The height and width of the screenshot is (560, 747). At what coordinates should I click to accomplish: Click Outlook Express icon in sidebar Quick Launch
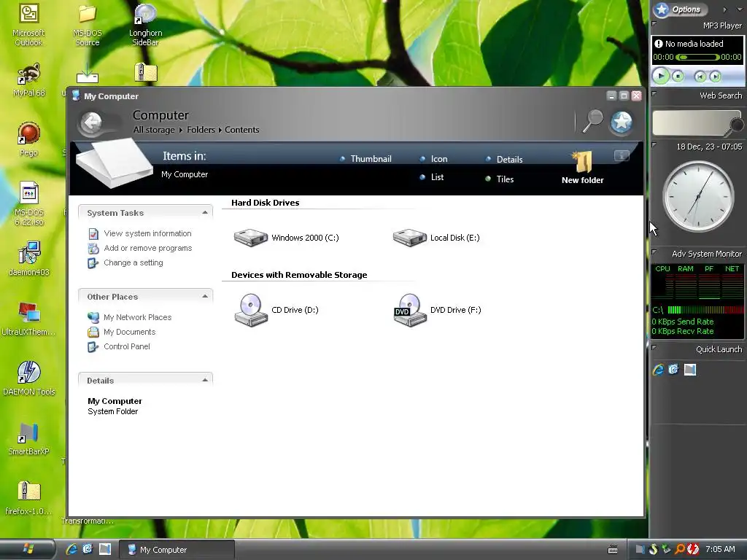tap(673, 369)
